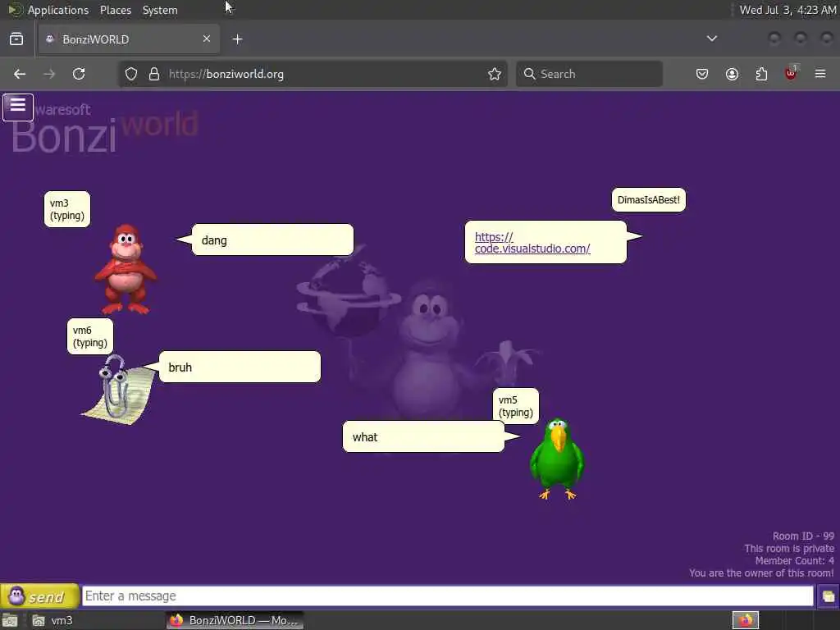Screen dimensions: 840x630
Task: Open the tracking protection shield icon
Action: tap(131, 74)
